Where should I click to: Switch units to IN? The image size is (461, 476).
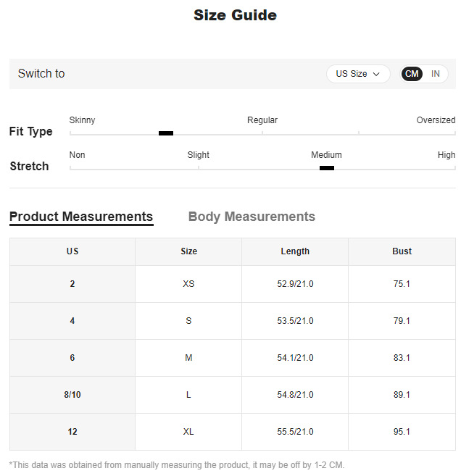click(x=436, y=74)
